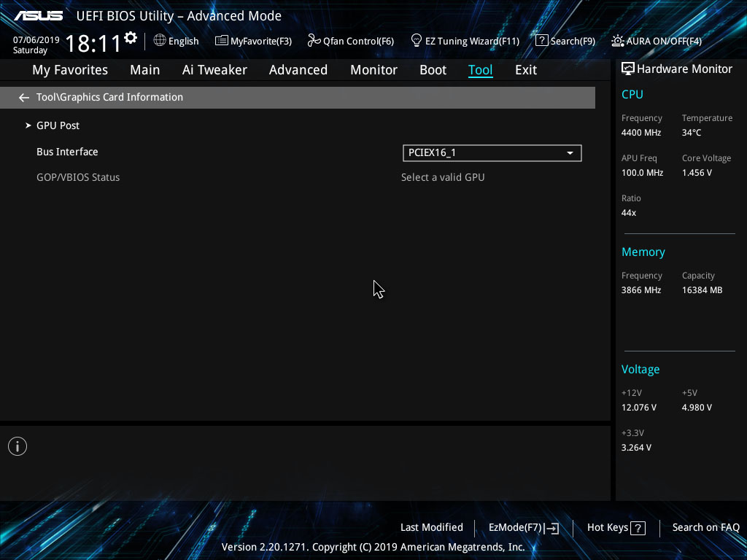Image resolution: width=747 pixels, height=560 pixels.
Task: Click the Search question mark icon
Action: point(542,41)
